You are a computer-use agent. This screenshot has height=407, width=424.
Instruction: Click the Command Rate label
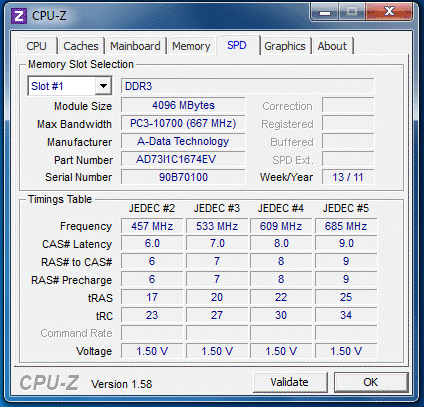tap(76, 333)
